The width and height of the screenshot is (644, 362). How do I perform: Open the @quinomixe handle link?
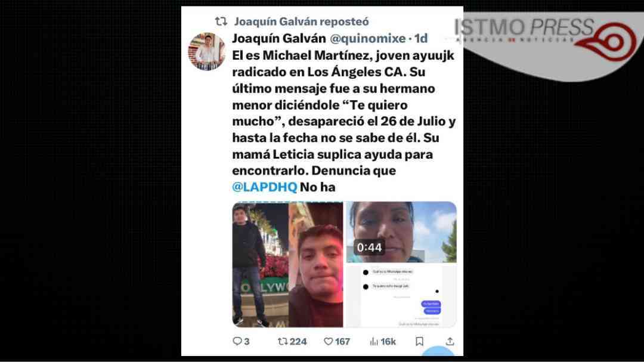point(367,38)
